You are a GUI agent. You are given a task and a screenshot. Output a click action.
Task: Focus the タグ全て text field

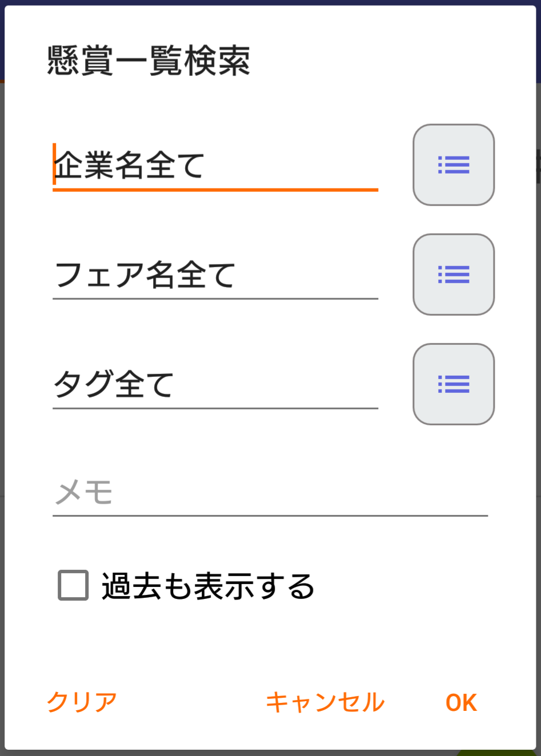pyautogui.click(x=215, y=385)
